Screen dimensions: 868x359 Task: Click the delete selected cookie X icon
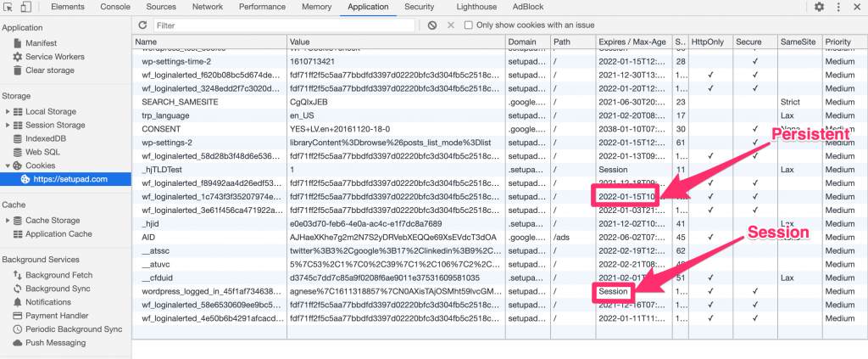pyautogui.click(x=450, y=25)
